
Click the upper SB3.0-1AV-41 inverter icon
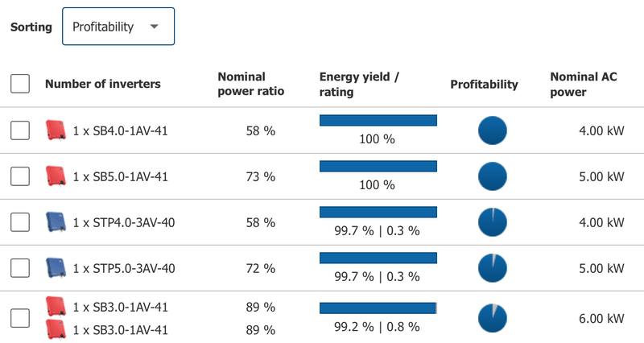click(55, 307)
